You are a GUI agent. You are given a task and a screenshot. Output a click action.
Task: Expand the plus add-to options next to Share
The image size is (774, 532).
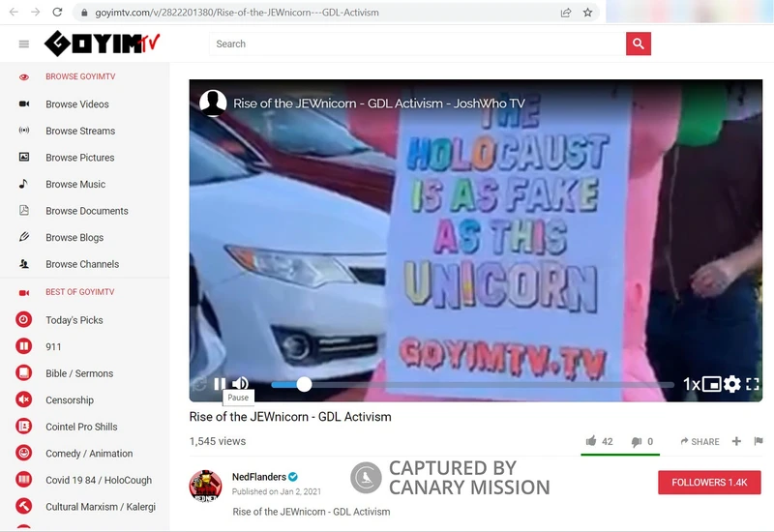click(736, 441)
